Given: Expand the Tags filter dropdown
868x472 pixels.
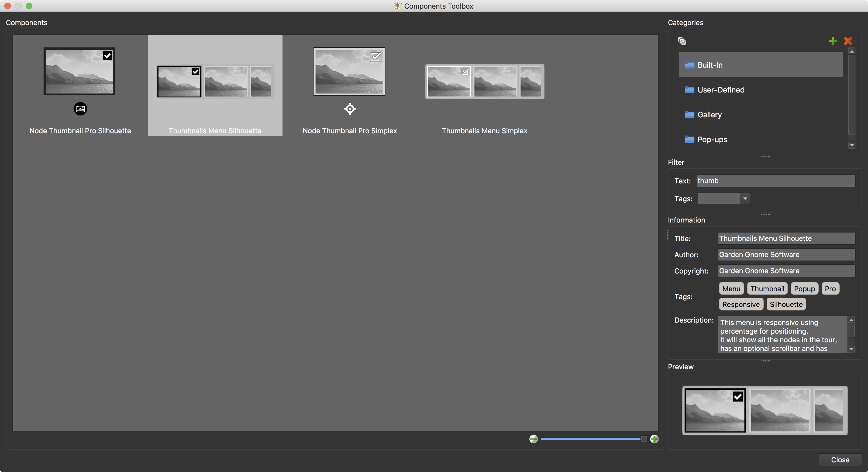Looking at the screenshot, I should (x=745, y=198).
